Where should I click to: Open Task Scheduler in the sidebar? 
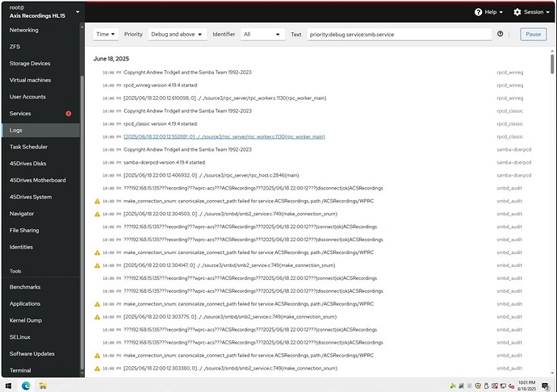[40, 147]
